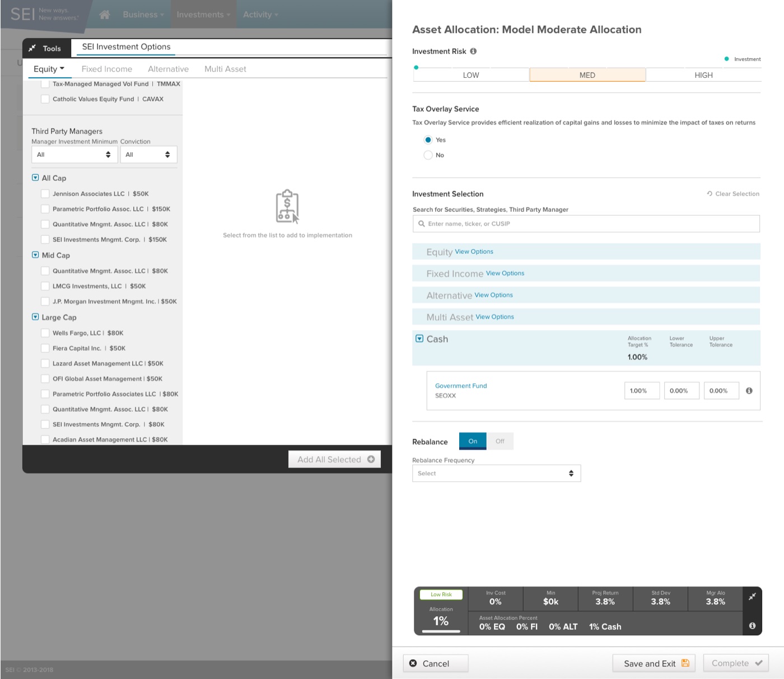This screenshot has height=679, width=784.
Task: Select No for Tax Overlay Service
Action: tap(428, 155)
